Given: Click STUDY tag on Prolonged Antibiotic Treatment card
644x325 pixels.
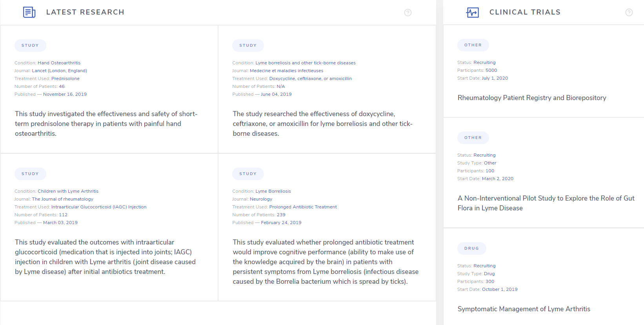Looking at the screenshot, I should coord(248,174).
